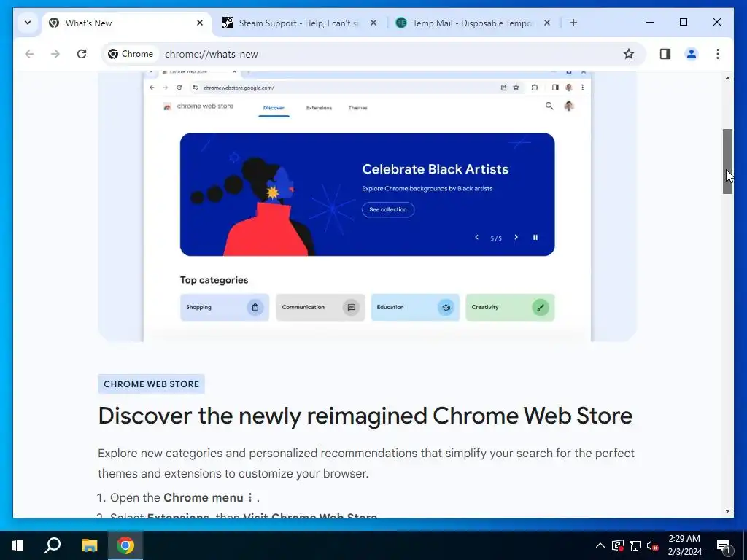The image size is (747, 560).
Task: Open the Windows Start menu
Action: pos(18,545)
